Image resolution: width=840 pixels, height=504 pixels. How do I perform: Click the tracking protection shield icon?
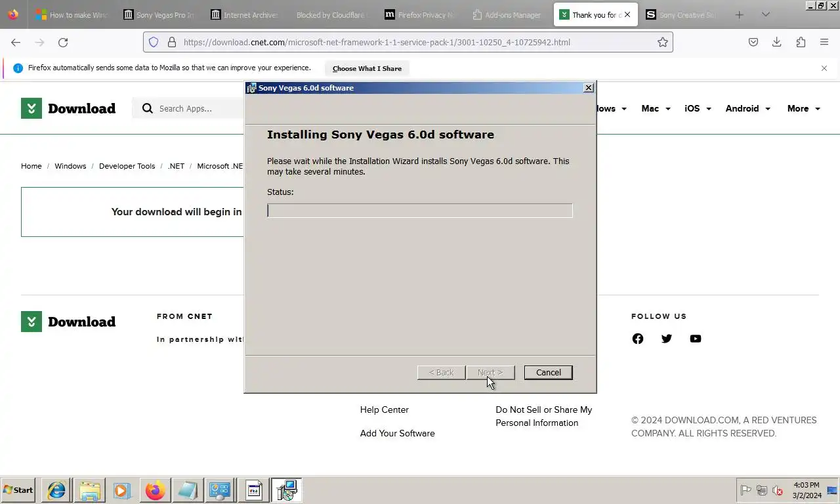[x=154, y=42]
